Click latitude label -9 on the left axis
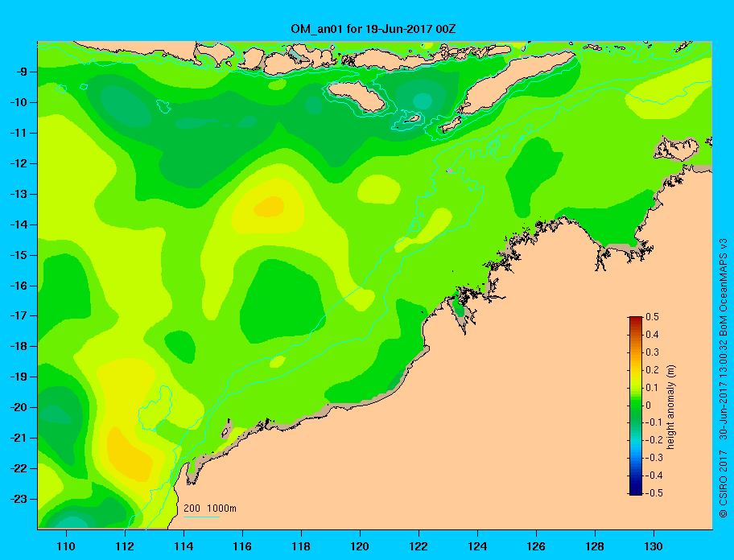This screenshot has height=560, width=734. (21, 72)
